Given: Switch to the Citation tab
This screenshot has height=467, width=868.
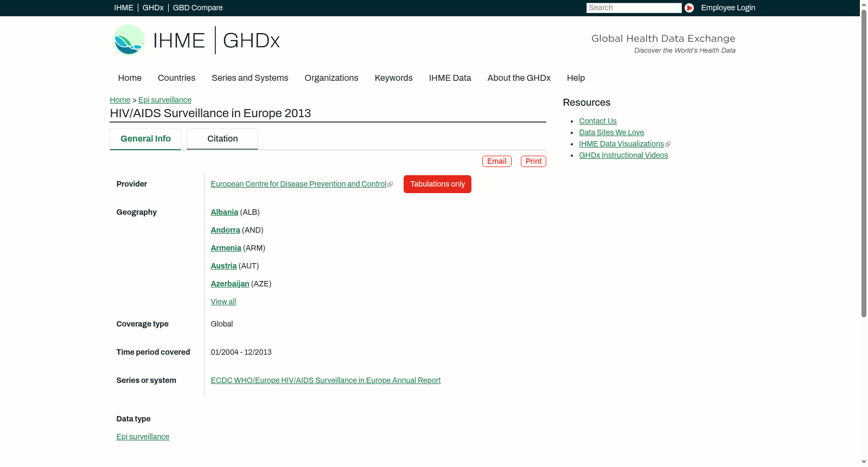Looking at the screenshot, I should tap(222, 139).
